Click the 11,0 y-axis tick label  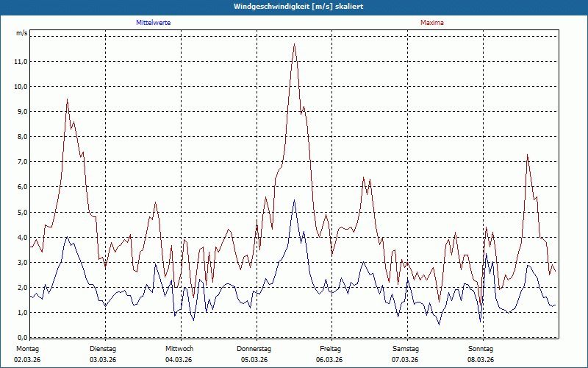pyautogui.click(x=21, y=62)
